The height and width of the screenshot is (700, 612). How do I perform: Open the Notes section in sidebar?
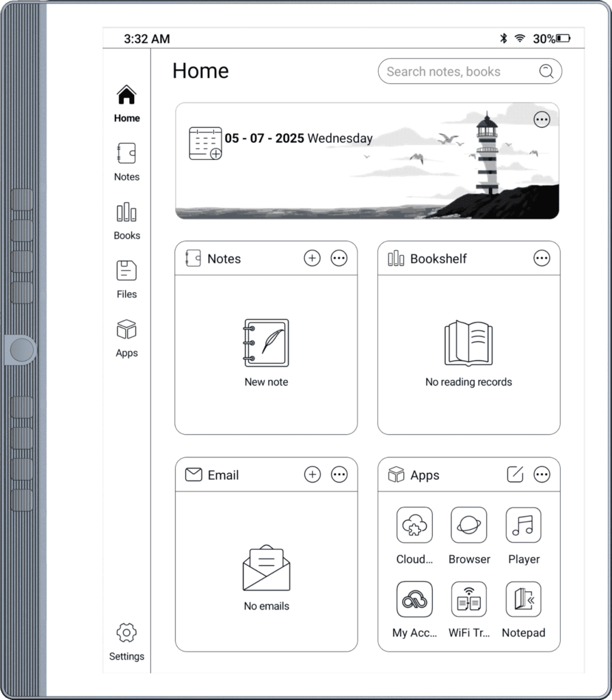coord(127,162)
